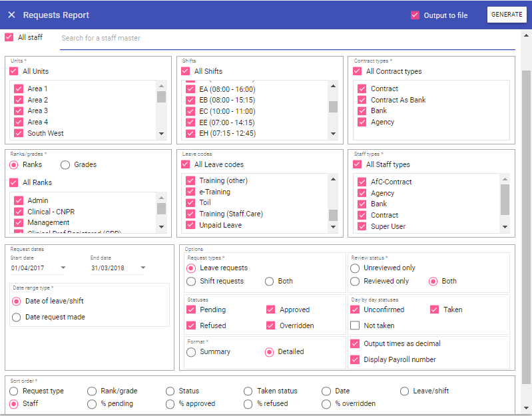Open the End date dropdown

[x=142, y=268]
